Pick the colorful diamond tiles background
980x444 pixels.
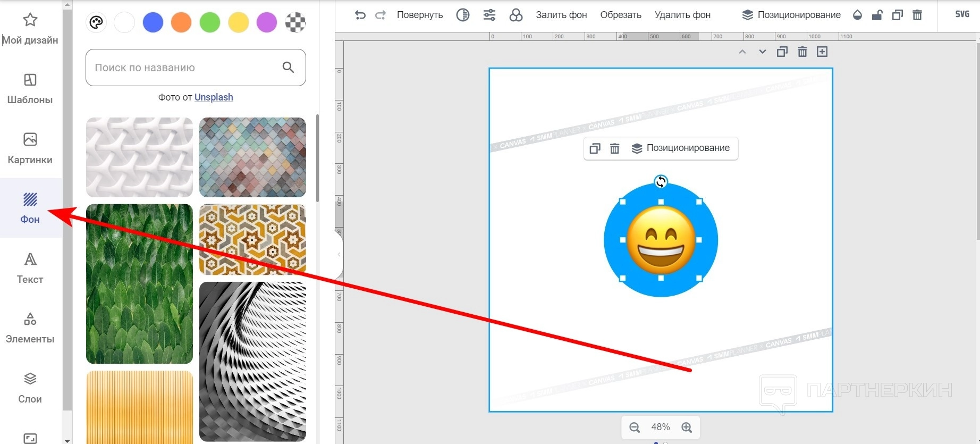click(x=252, y=157)
